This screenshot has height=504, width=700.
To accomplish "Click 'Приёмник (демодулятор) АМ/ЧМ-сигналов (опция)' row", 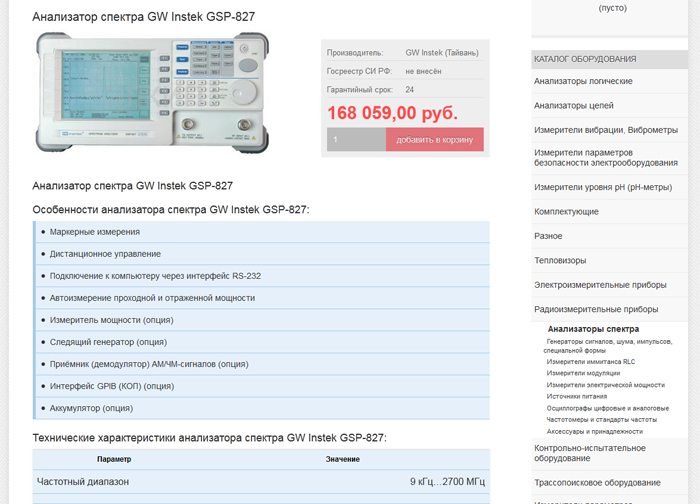I will (x=262, y=364).
